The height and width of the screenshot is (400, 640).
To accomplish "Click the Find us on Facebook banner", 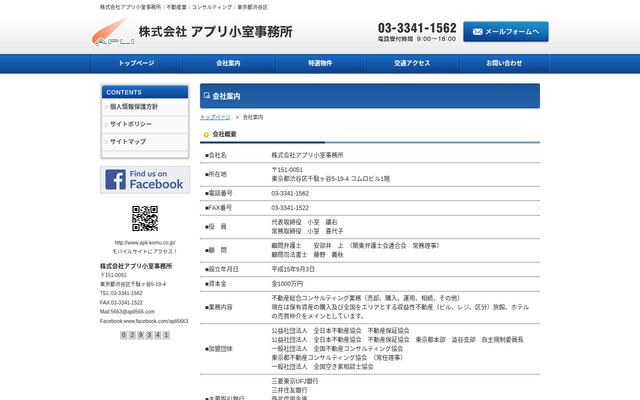I will pyautogui.click(x=145, y=180).
